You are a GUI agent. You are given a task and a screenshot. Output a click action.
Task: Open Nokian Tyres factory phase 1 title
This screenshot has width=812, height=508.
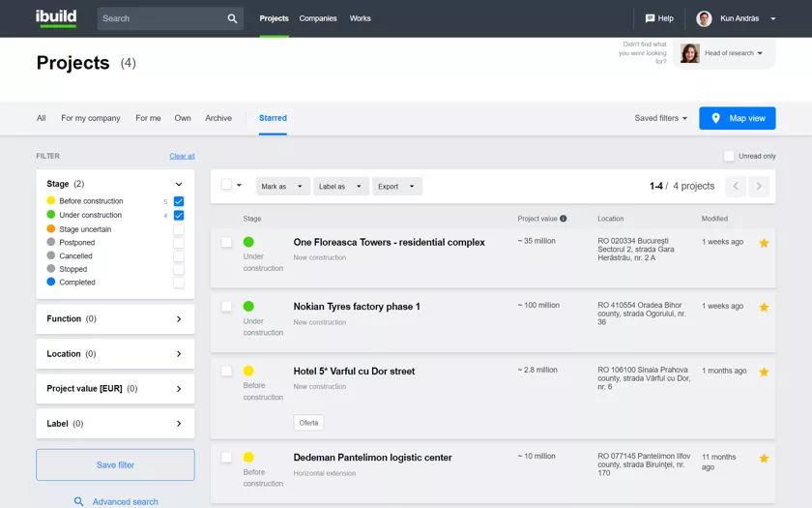point(357,307)
